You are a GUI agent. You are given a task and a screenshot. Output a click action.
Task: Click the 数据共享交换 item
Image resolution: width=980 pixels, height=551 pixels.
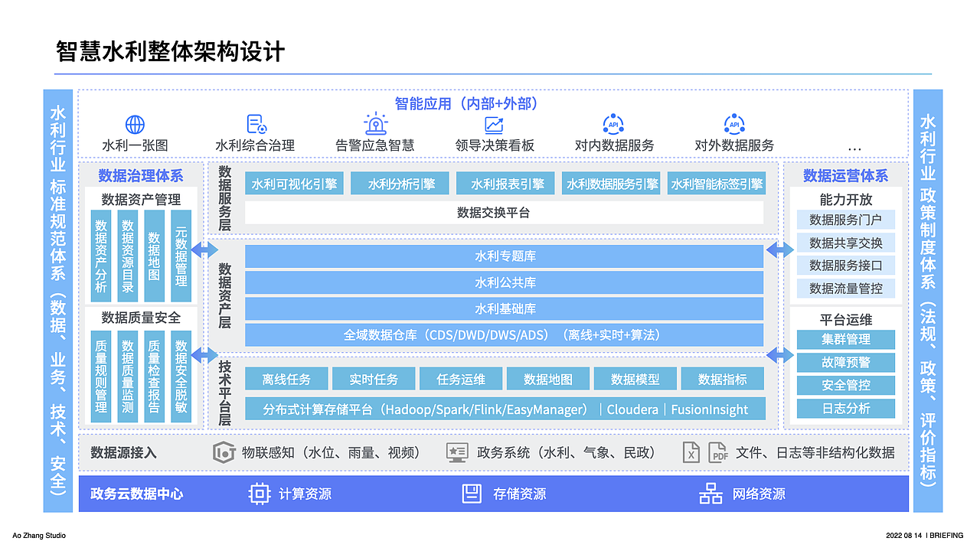[846, 243]
